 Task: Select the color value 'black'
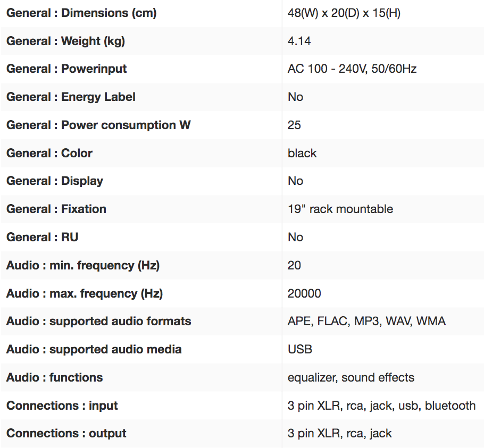[302, 153]
